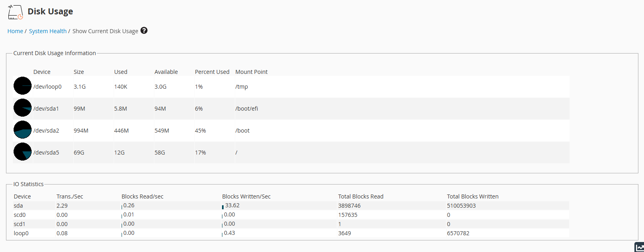
Task: Select the /dev/sda1 device name
Action: (x=46, y=109)
